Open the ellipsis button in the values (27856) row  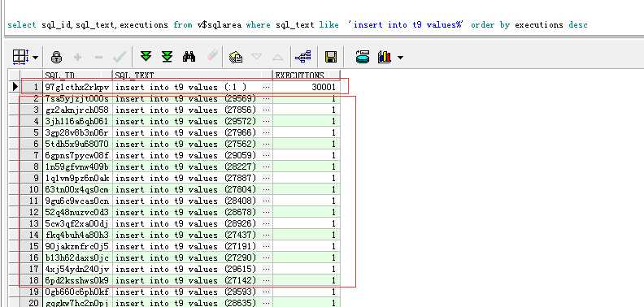click(267, 110)
